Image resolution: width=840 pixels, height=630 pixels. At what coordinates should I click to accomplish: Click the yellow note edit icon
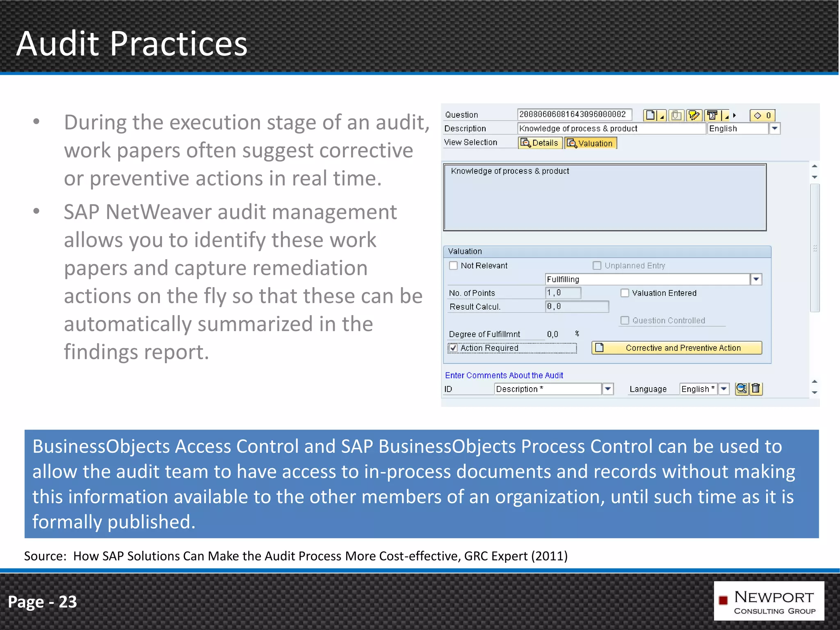(694, 115)
